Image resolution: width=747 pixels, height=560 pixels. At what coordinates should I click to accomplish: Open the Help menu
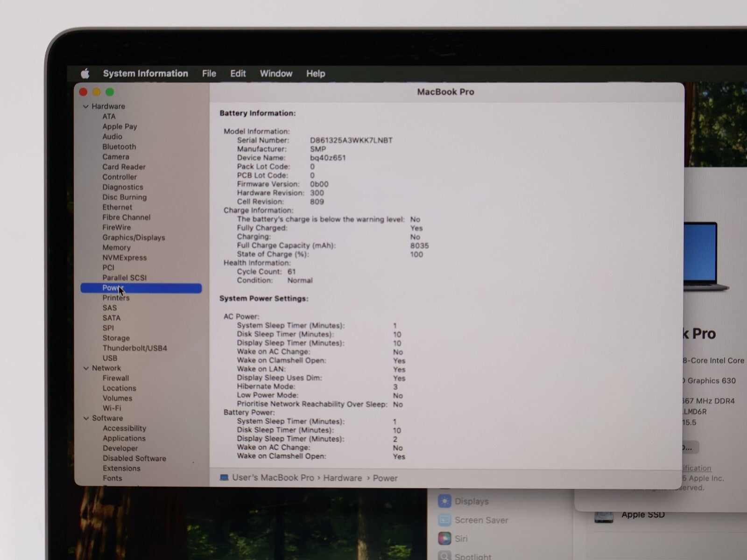click(x=316, y=73)
